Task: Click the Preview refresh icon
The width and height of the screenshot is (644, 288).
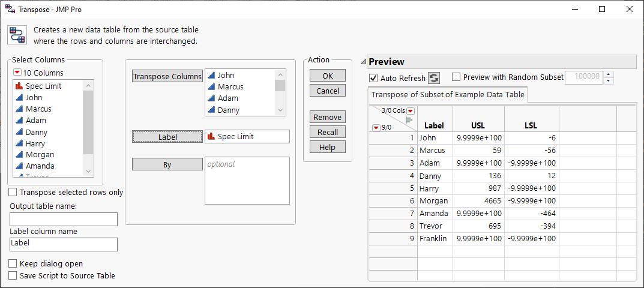Action: pyautogui.click(x=433, y=78)
